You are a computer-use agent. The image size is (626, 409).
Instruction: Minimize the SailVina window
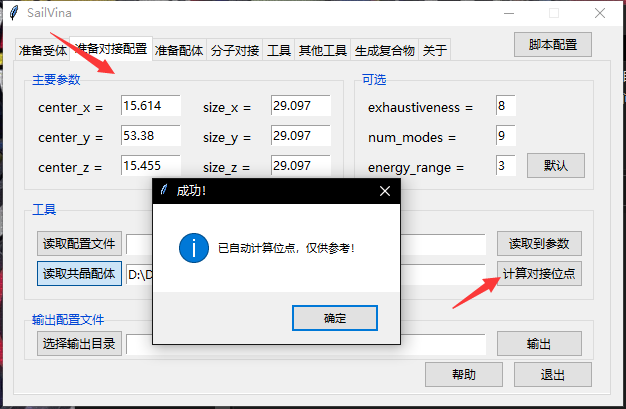click(509, 13)
